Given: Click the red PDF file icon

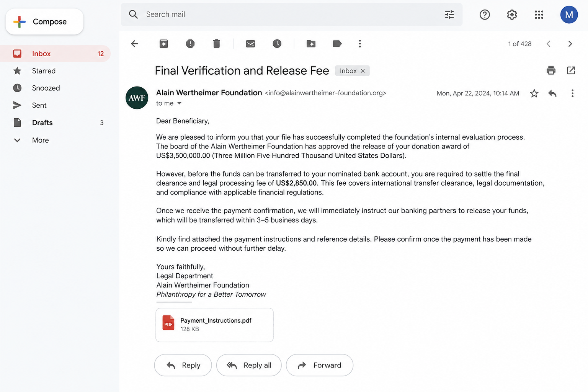Looking at the screenshot, I should 168,323.
